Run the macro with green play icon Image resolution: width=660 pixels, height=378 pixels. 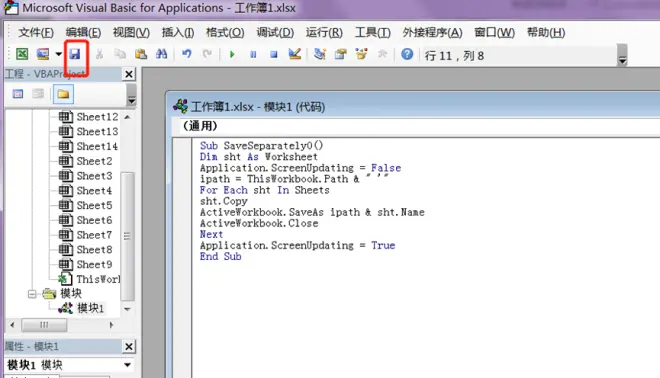point(232,54)
